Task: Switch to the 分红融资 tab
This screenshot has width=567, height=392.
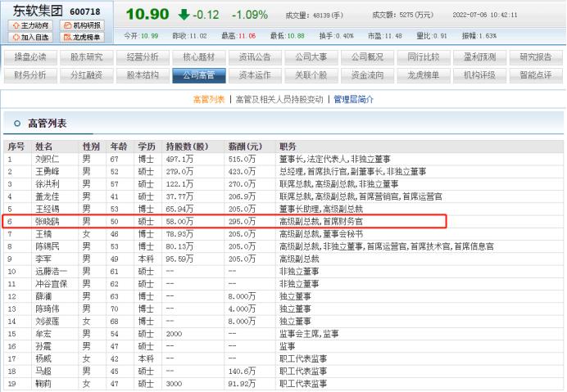Action: 86,75
